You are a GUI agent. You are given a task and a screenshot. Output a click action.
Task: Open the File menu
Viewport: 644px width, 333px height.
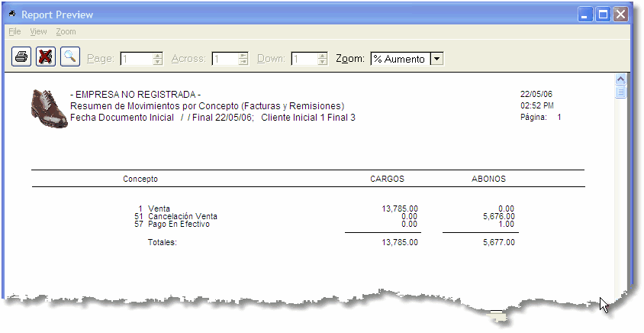[x=14, y=32]
